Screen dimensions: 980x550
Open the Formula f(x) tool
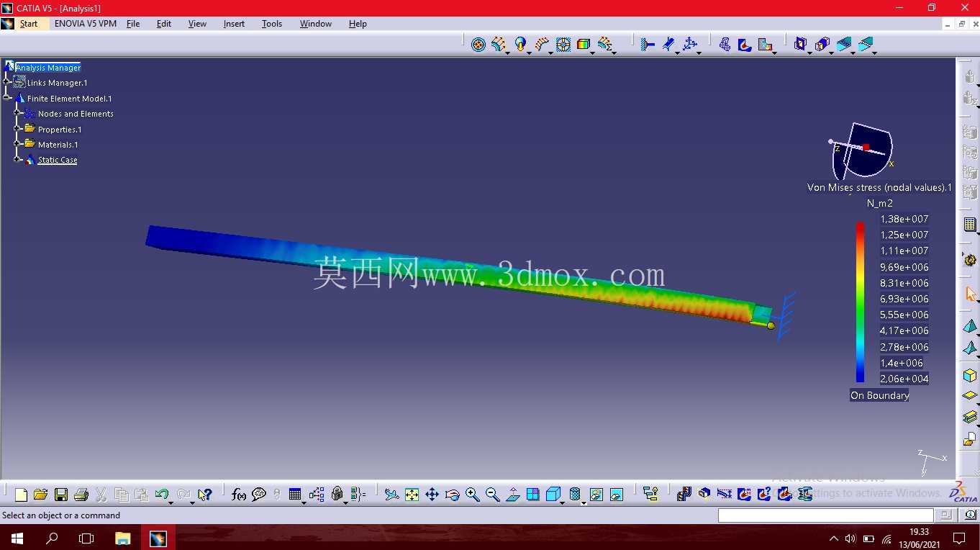pyautogui.click(x=239, y=495)
